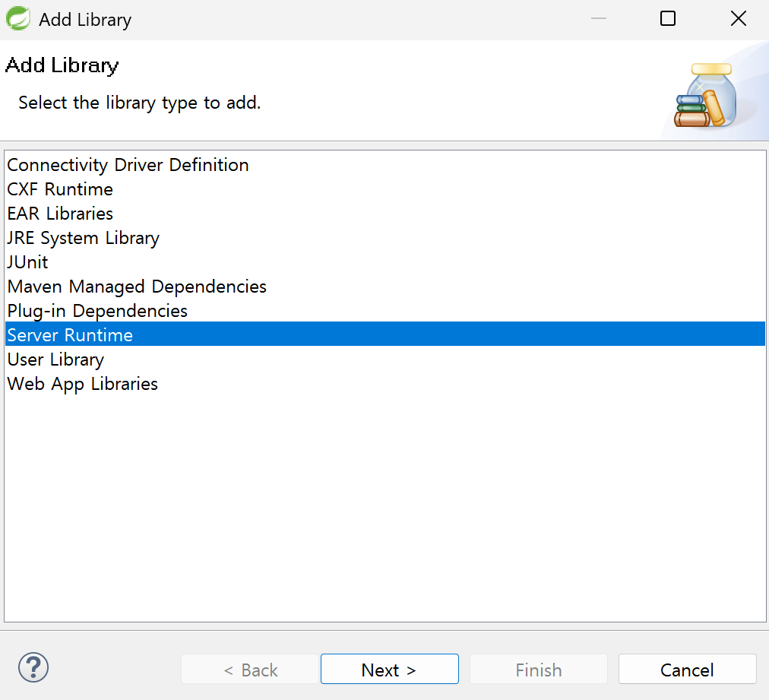Viewport: 769px width, 700px height.
Task: Minimize the Add Library window
Action: click(598, 19)
